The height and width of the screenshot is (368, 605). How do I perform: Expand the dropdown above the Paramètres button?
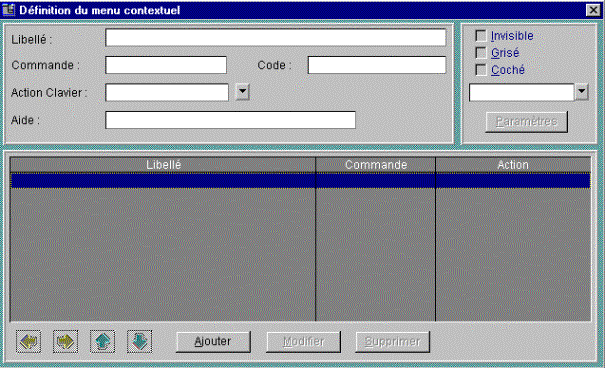[581, 92]
